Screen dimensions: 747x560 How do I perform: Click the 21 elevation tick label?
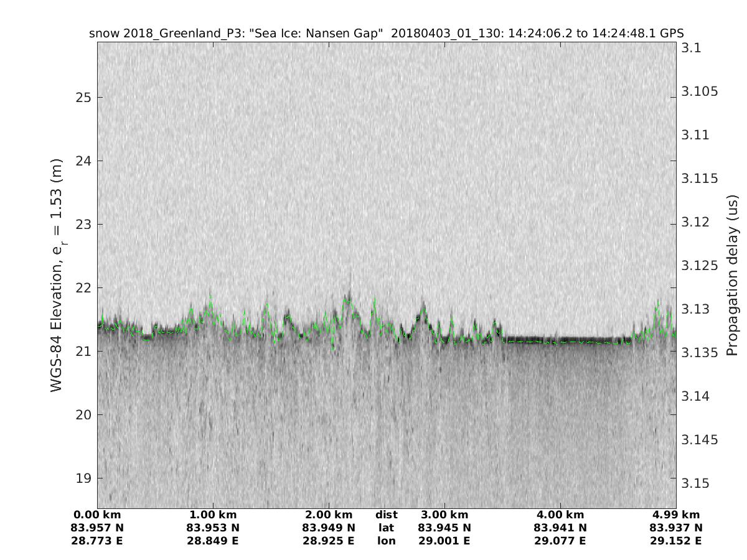click(83, 352)
